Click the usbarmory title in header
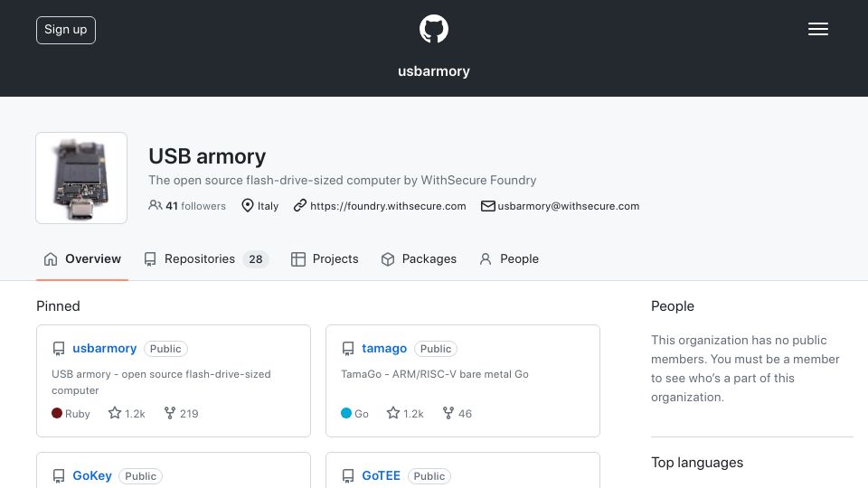The width and height of the screenshot is (868, 488). (x=433, y=71)
